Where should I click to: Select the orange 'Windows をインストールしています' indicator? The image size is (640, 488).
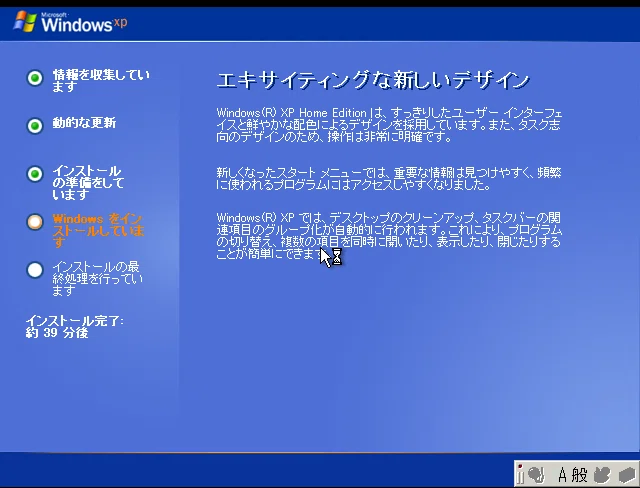tap(35, 222)
